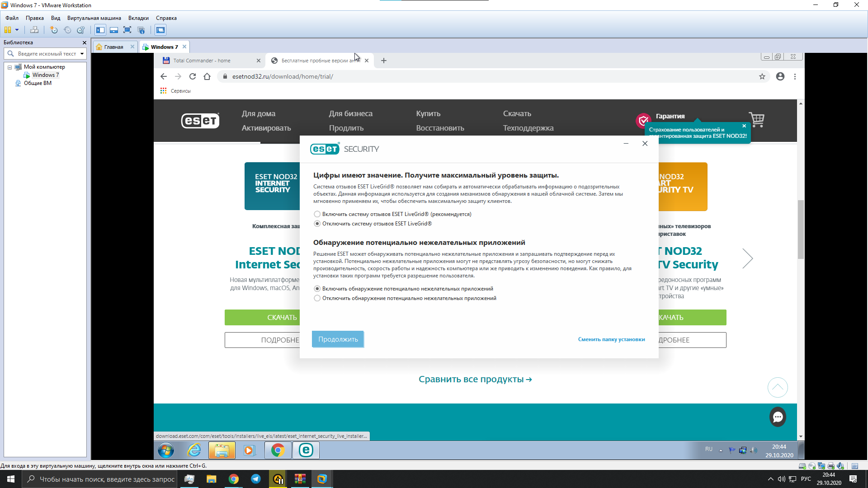
Task: Bookmark this page with the star
Action: point(762,77)
